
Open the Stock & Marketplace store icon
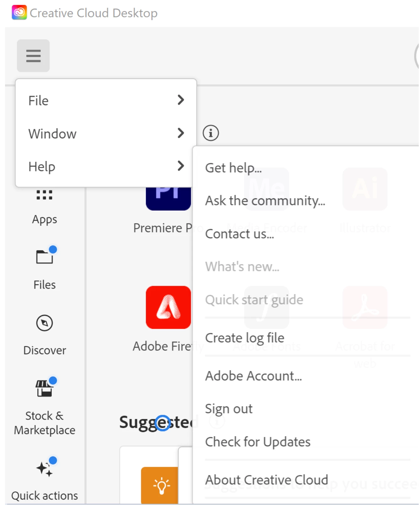tap(44, 388)
